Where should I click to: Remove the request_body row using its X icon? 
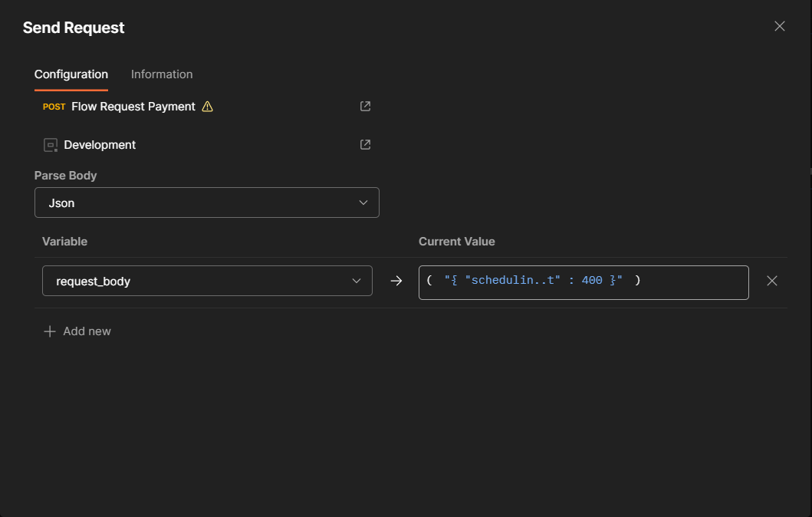pos(772,281)
